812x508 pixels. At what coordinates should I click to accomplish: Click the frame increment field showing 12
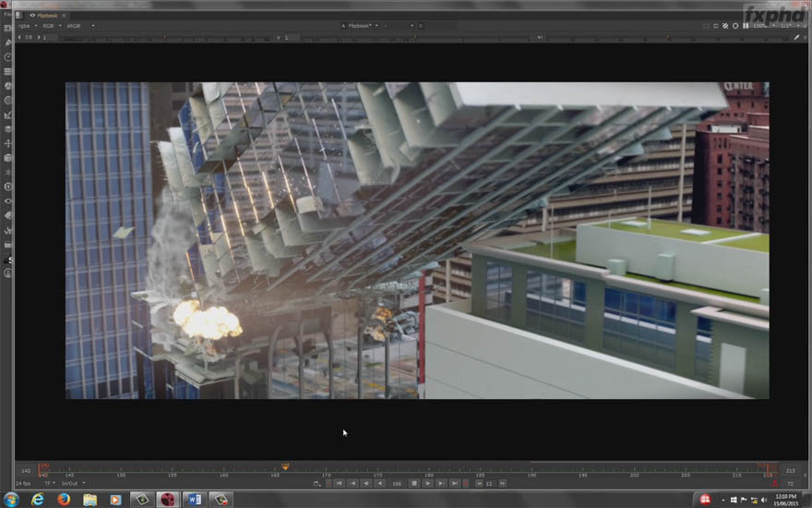[x=490, y=484]
